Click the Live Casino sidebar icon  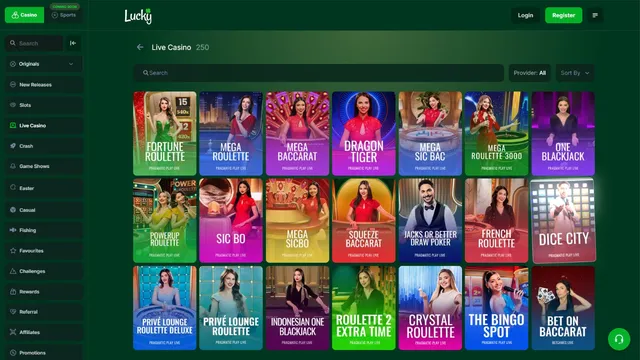[13, 125]
